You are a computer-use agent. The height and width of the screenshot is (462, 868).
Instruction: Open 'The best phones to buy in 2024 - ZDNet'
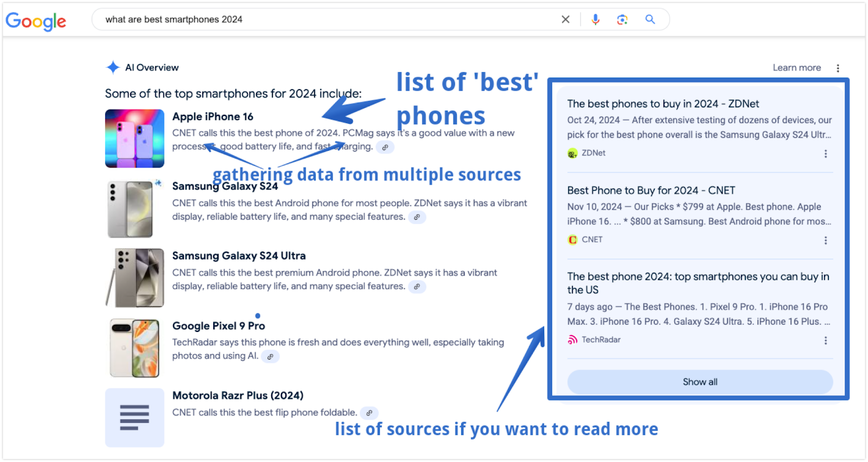point(663,104)
